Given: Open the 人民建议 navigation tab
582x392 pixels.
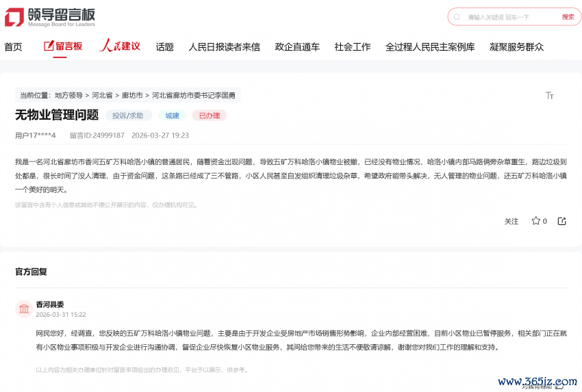Looking at the screenshot, I should [x=120, y=47].
